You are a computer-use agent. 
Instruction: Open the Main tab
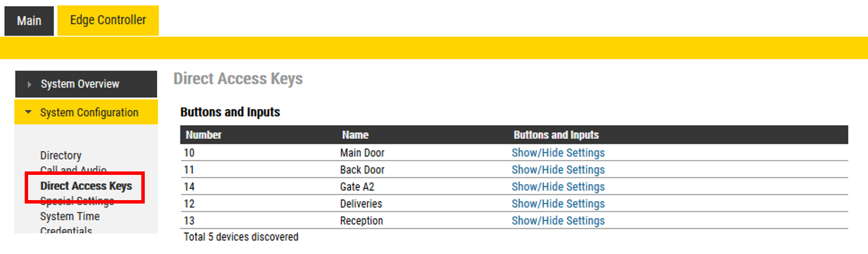point(29,21)
